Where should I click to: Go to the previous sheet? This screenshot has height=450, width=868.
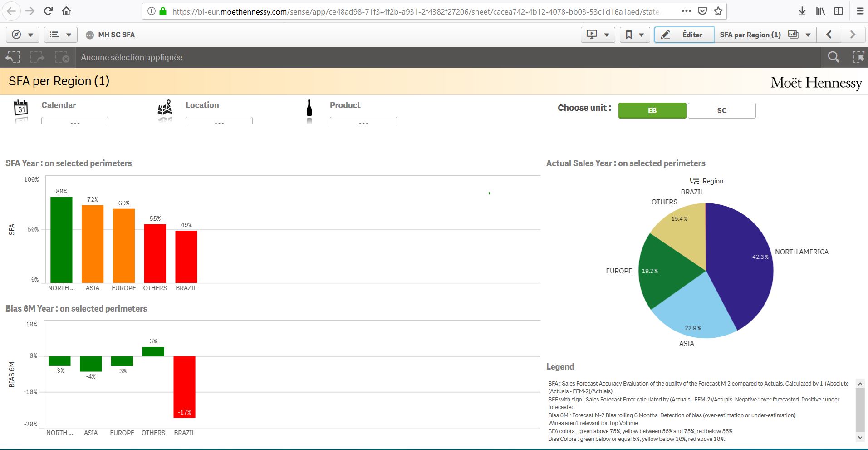pos(829,35)
